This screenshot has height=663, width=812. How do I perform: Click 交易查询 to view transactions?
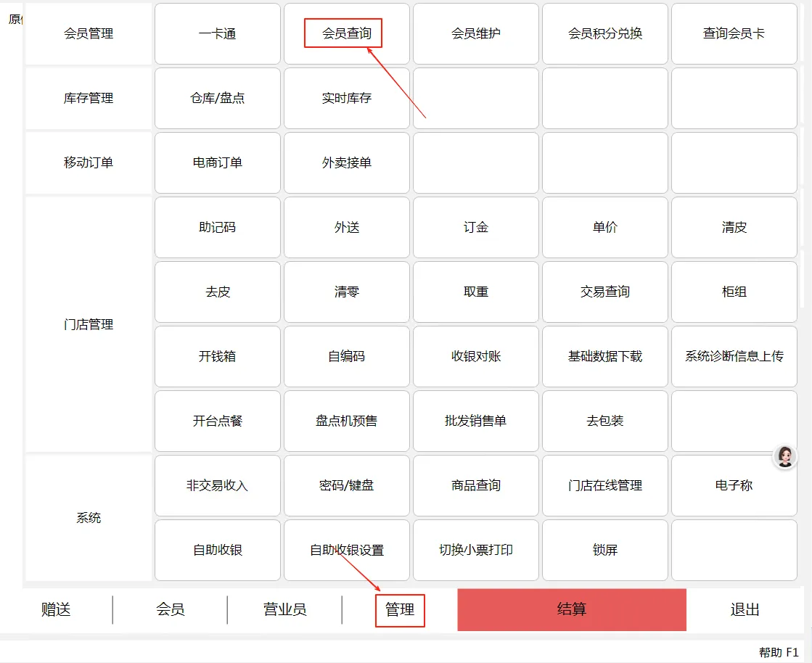click(604, 292)
